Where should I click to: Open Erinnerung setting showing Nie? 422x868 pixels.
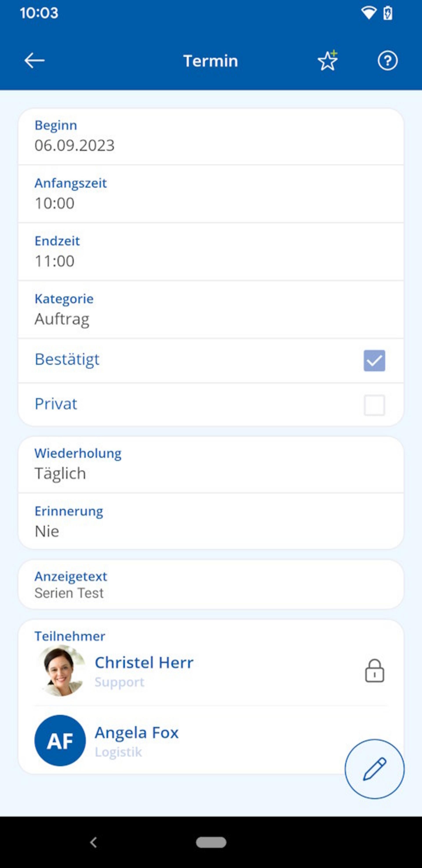point(211,522)
